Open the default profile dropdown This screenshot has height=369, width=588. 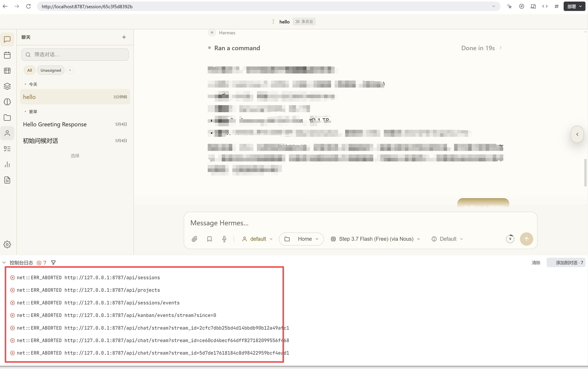[257, 239]
